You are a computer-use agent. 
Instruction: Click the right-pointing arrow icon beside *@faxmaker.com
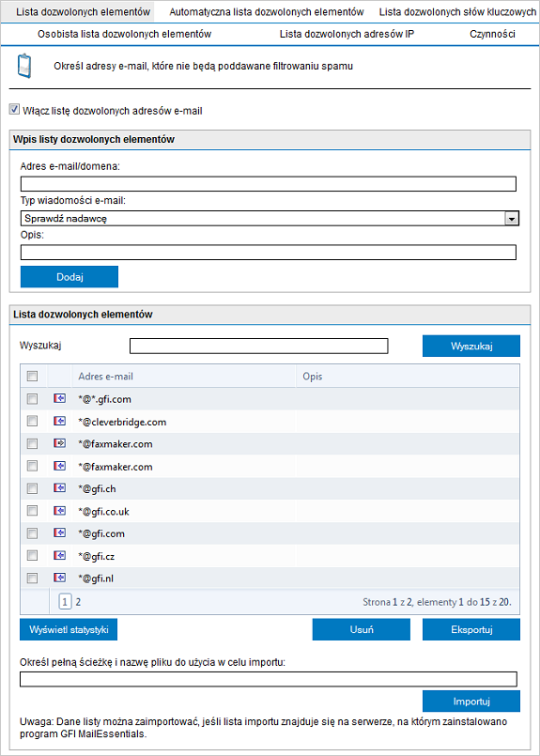(x=59, y=443)
